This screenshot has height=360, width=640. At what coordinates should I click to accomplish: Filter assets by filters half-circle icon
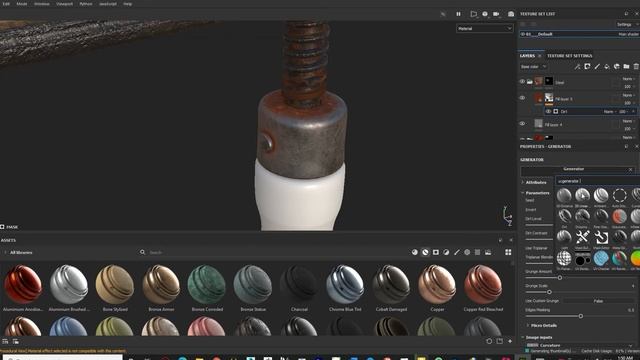click(x=446, y=252)
